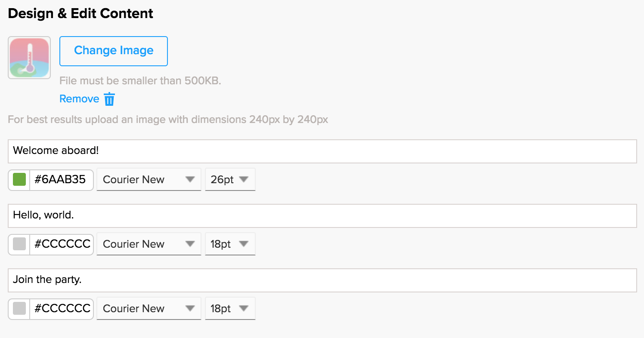Click the Welcome aboard! text field
644x338 pixels.
(x=322, y=151)
